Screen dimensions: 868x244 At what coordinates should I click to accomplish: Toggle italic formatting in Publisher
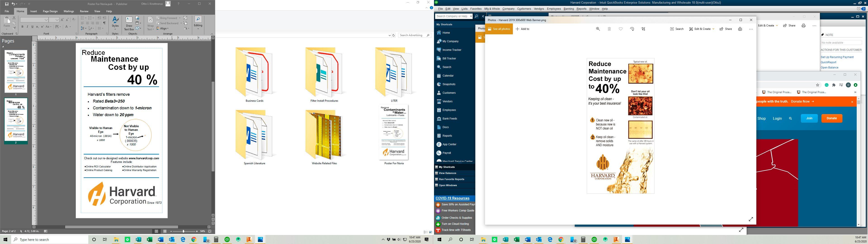point(27,27)
